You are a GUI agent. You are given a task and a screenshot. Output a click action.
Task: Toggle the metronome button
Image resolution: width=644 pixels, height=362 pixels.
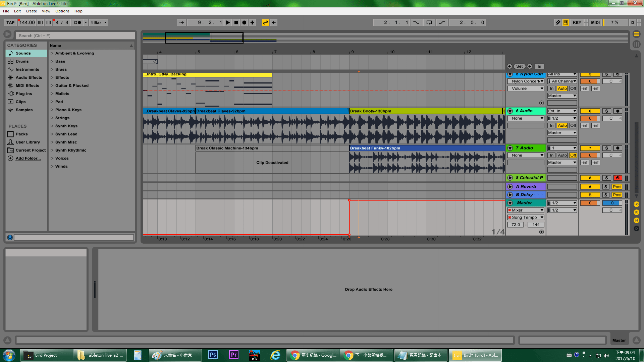[x=77, y=22]
